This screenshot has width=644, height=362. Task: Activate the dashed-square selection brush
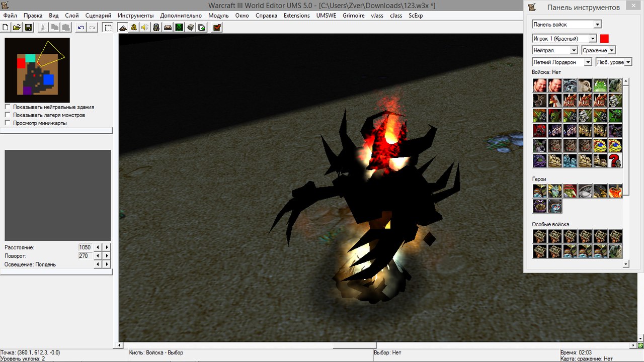(x=108, y=27)
